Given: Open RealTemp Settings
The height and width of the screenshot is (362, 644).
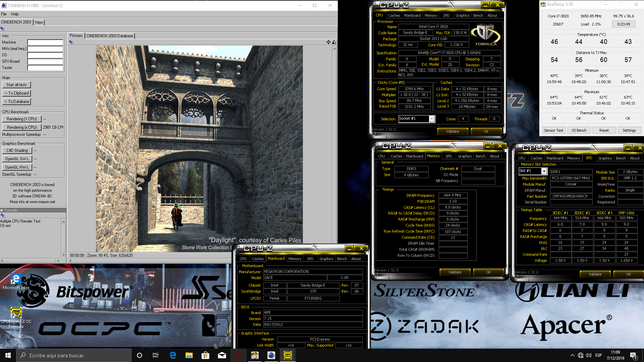Looking at the screenshot, I should click(629, 130).
